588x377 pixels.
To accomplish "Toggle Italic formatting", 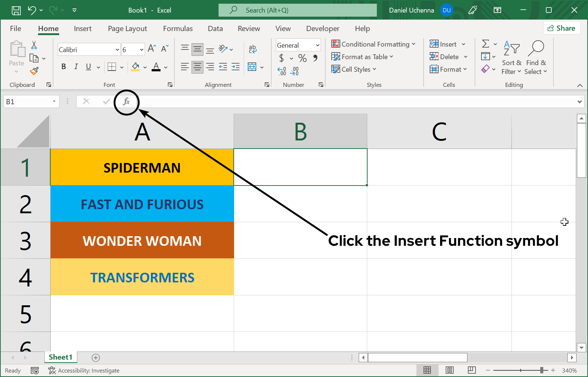I will click(76, 67).
